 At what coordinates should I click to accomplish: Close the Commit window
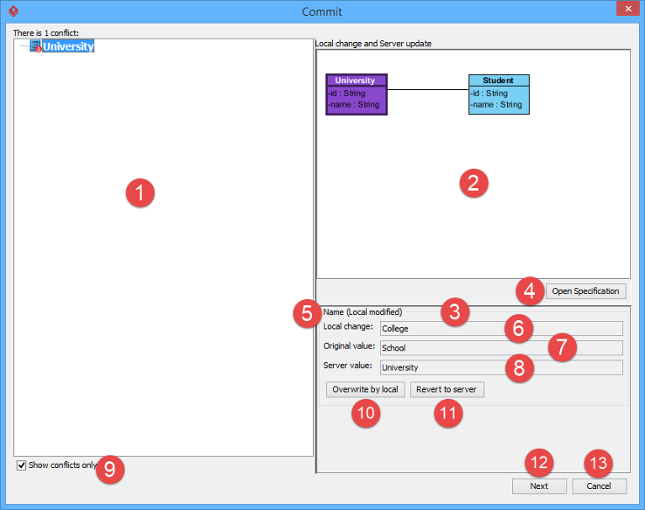(628, 8)
